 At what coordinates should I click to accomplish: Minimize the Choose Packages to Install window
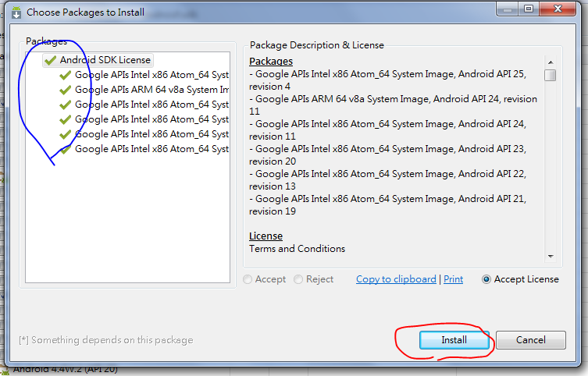tap(508, 9)
